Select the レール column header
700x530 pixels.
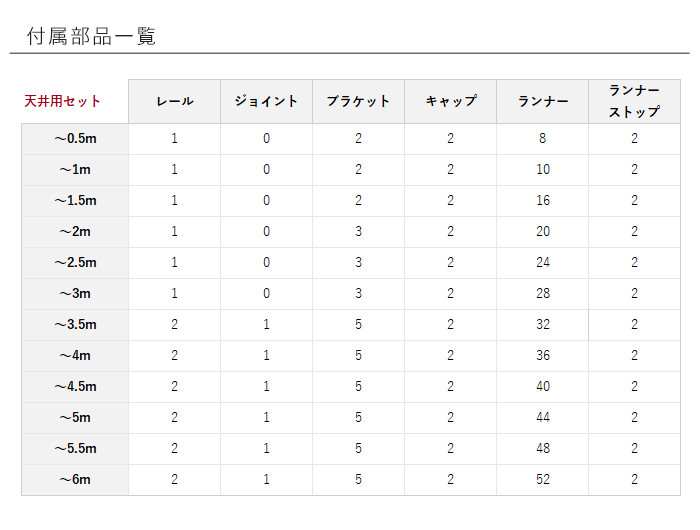tap(175, 101)
